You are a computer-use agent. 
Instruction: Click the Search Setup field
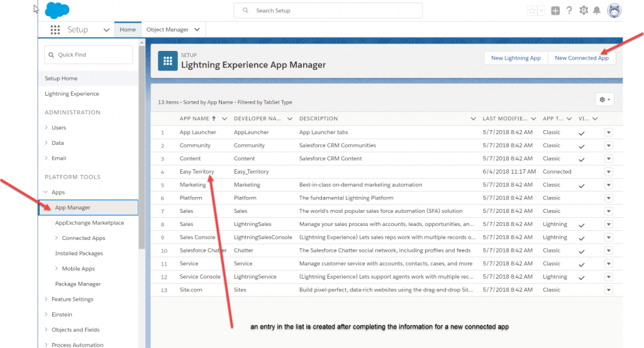(x=328, y=11)
